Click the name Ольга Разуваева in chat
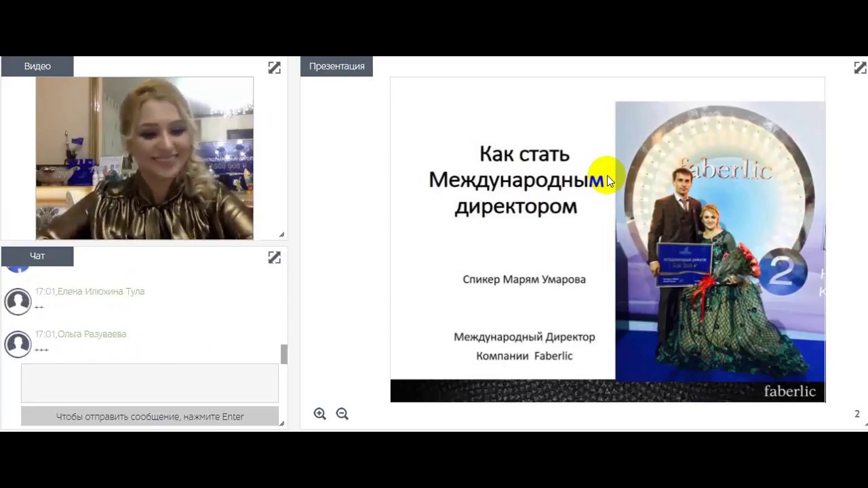The height and width of the screenshot is (488, 868). [x=92, y=334]
